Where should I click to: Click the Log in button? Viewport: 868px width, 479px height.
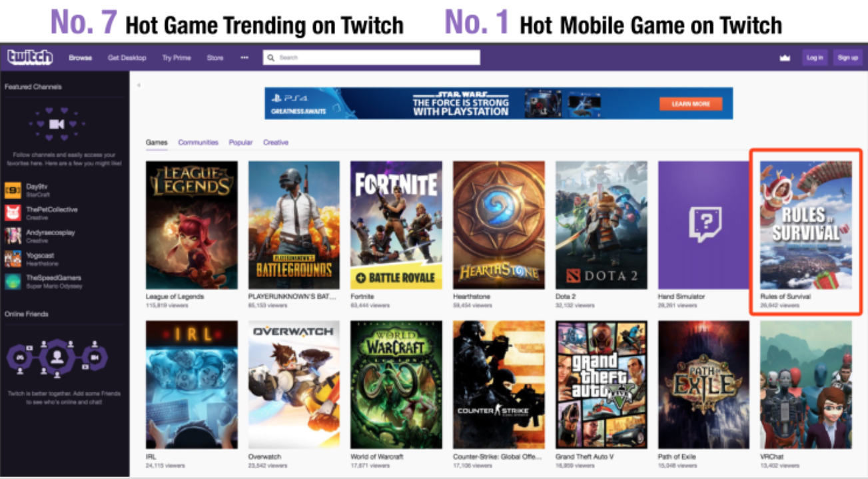(x=815, y=58)
